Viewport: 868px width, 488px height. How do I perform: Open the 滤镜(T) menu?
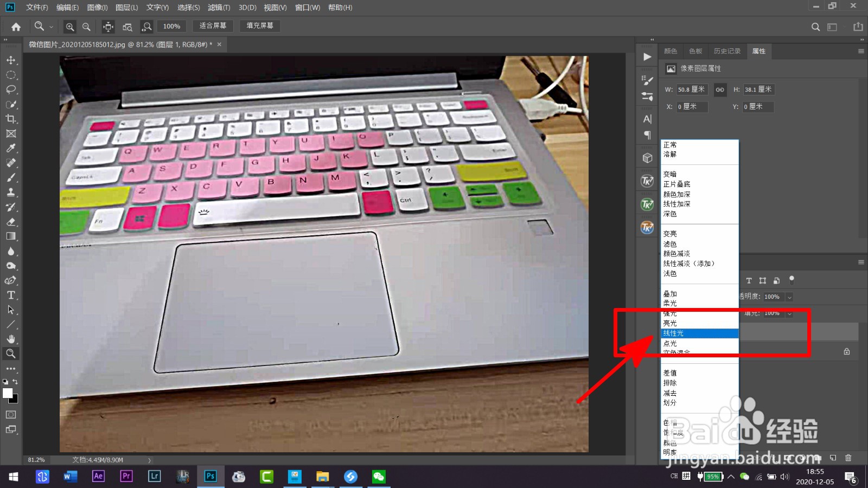219,8
